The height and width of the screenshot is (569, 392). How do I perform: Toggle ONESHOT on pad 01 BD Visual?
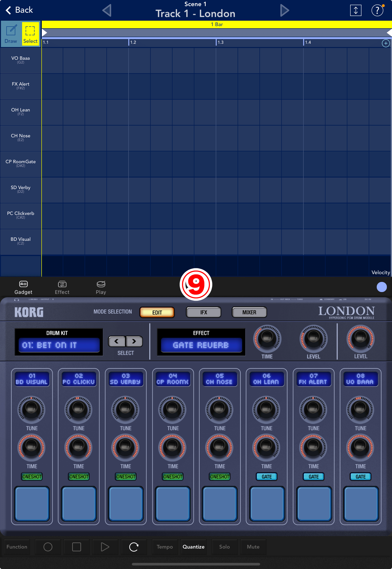32,477
